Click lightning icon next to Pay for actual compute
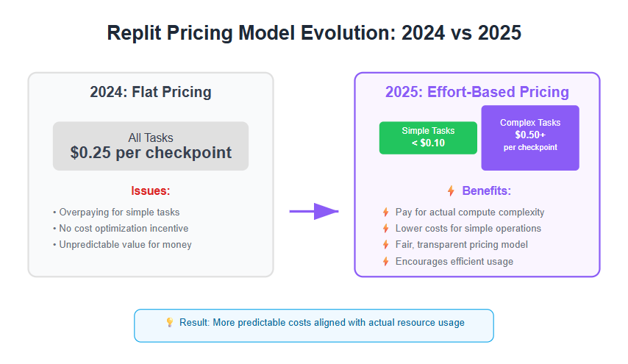The height and width of the screenshot is (364, 628). (385, 213)
